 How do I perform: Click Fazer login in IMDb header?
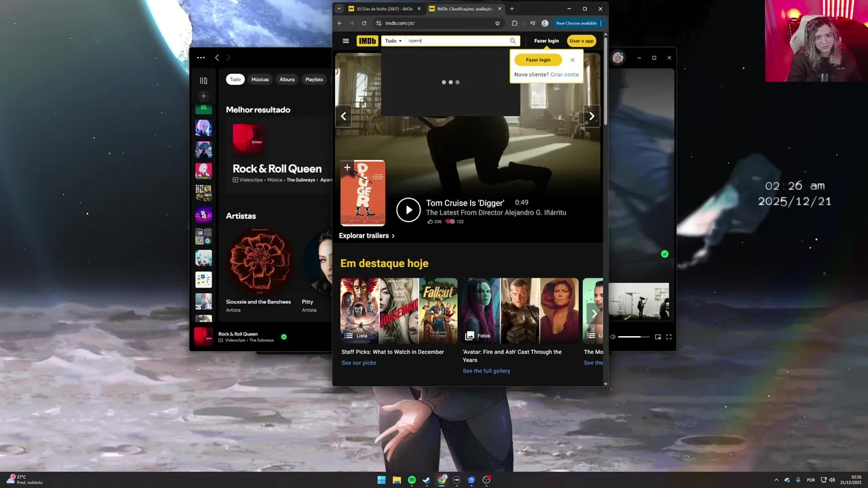tap(547, 41)
